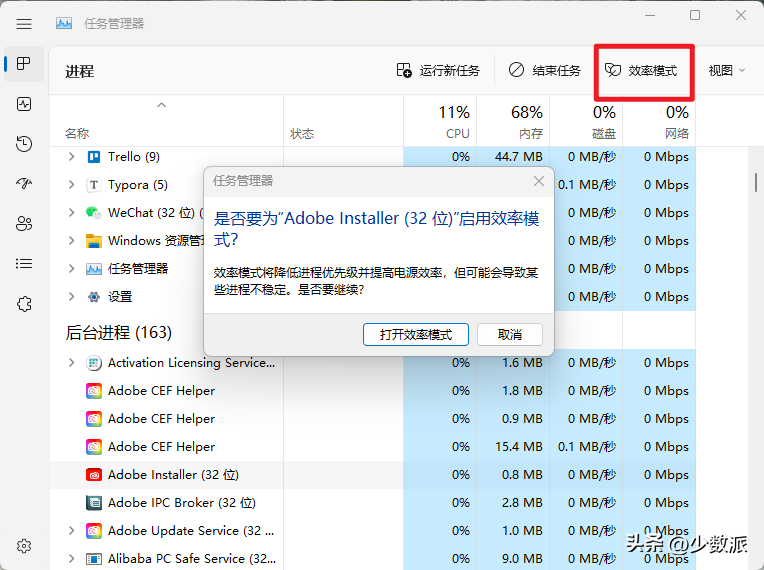This screenshot has height=570, width=764.
Task: Open the View dropdown menu
Action: coord(727,71)
